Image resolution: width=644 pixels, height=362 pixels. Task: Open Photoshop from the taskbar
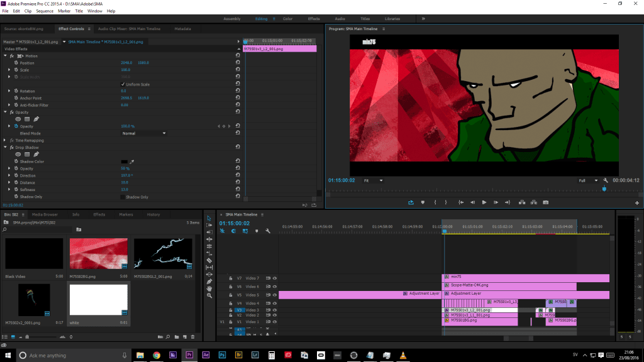click(222, 355)
